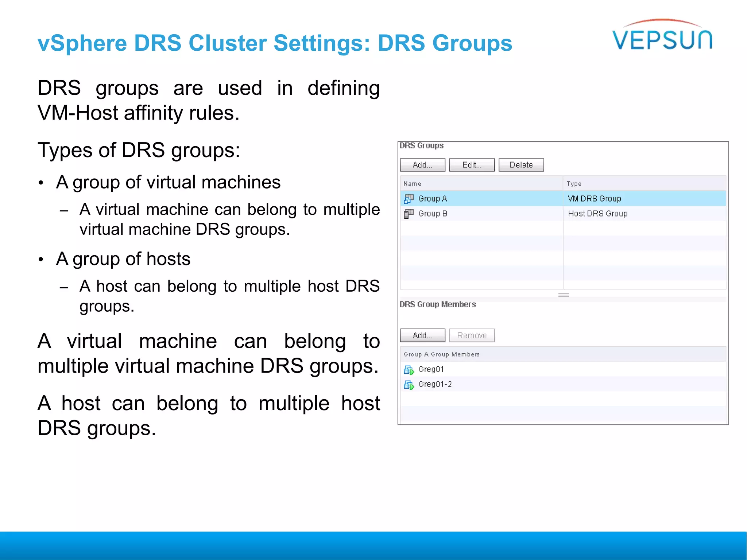
Task: Click the VM DRS Group type cell
Action: pyautogui.click(x=594, y=199)
